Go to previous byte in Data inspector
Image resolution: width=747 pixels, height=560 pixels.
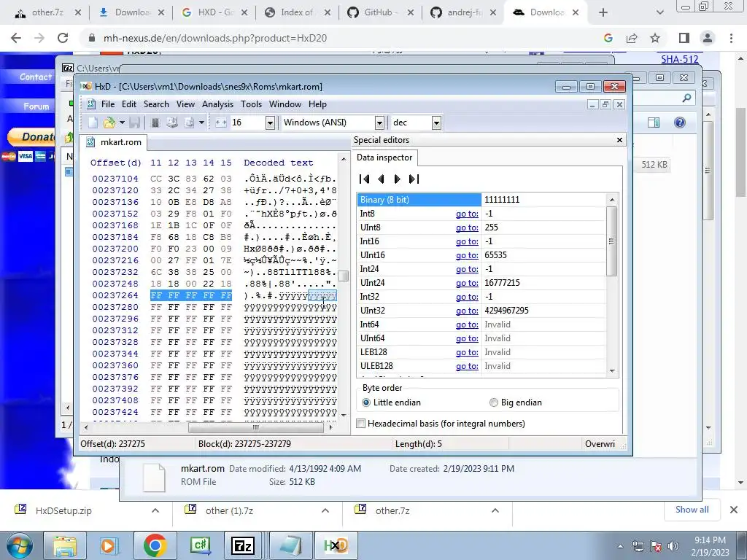(381, 179)
